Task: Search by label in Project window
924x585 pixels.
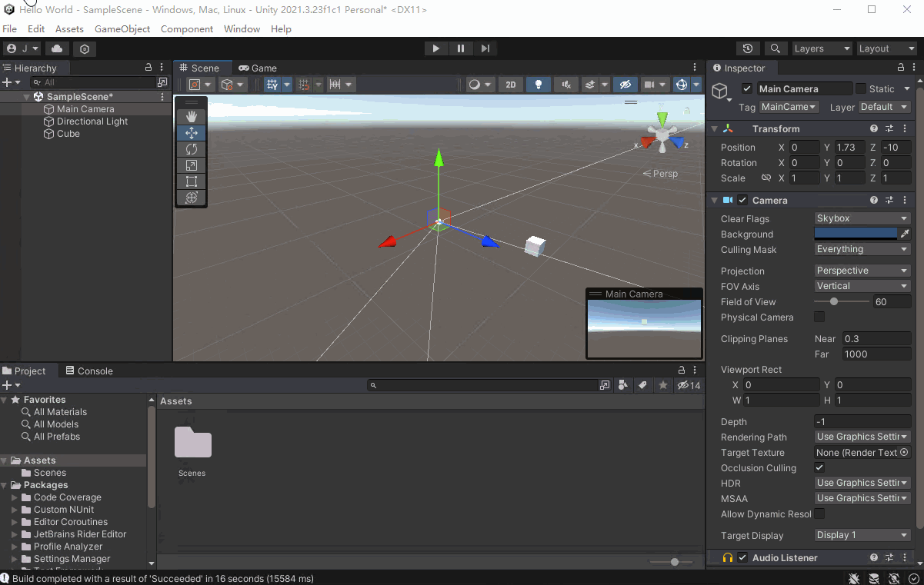Action: 642,385
